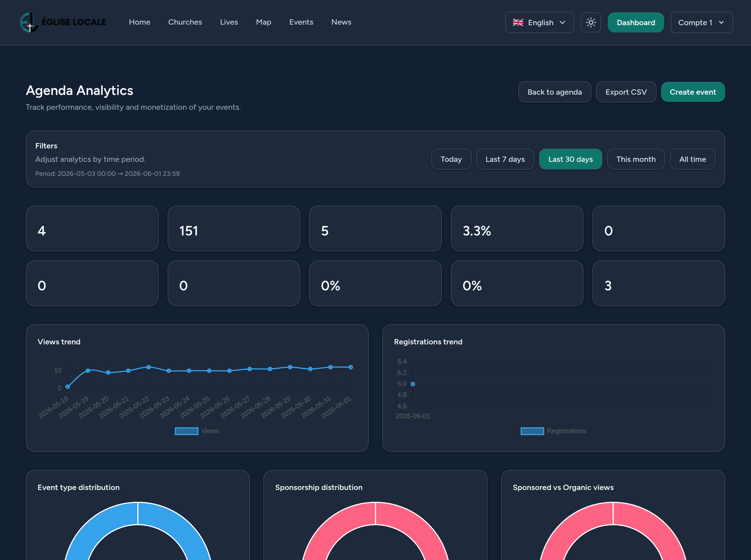This screenshot has height=560, width=751.
Task: Click the Agenda Analytics heading
Action: (79, 90)
